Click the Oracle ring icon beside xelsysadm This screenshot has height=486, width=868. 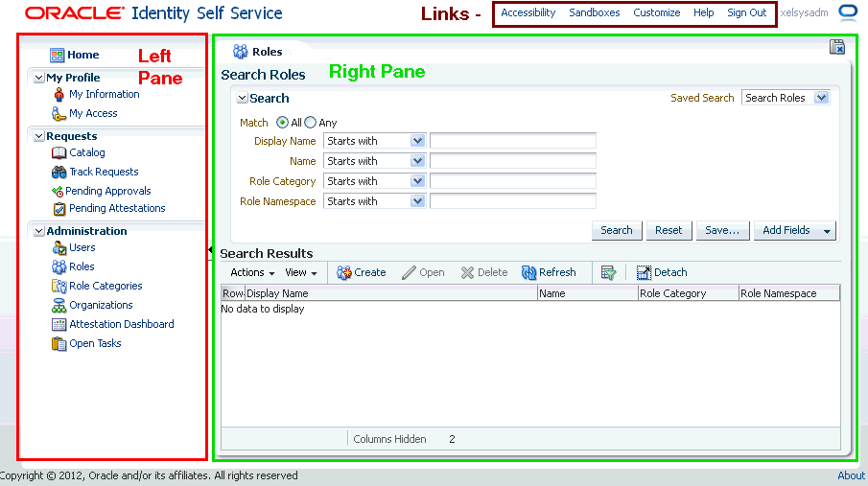click(x=848, y=12)
